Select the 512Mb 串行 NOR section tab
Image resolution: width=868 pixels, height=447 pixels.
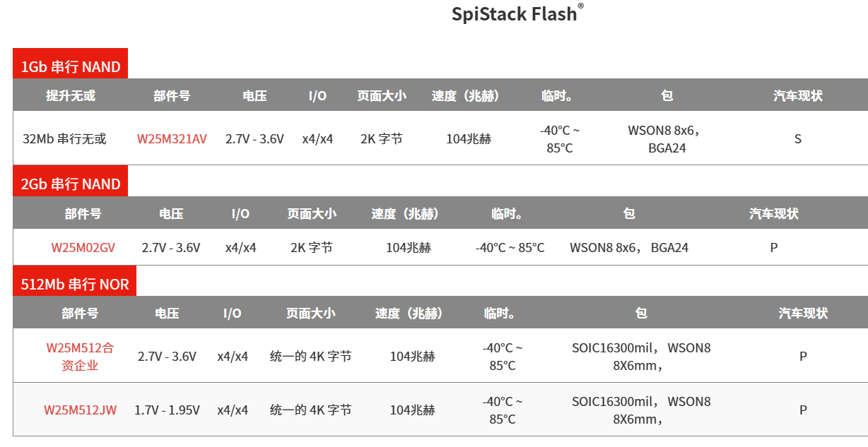[75, 285]
